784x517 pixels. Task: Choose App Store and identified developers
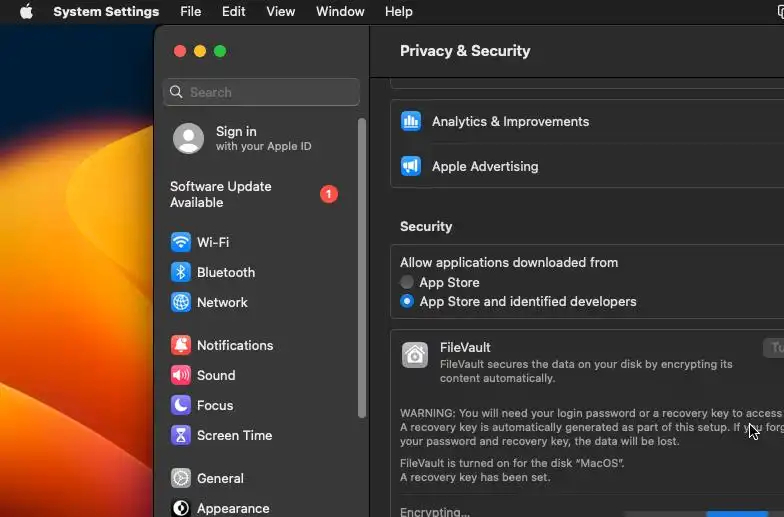coord(407,301)
